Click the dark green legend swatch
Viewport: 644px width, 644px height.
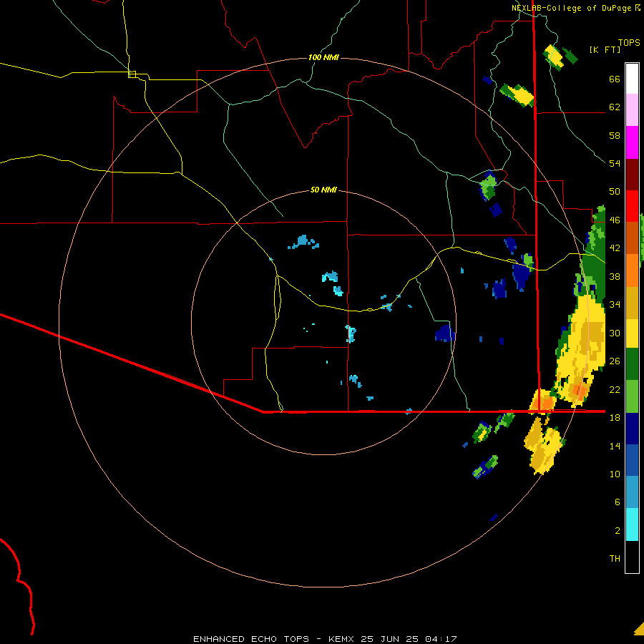pyautogui.click(x=632, y=364)
